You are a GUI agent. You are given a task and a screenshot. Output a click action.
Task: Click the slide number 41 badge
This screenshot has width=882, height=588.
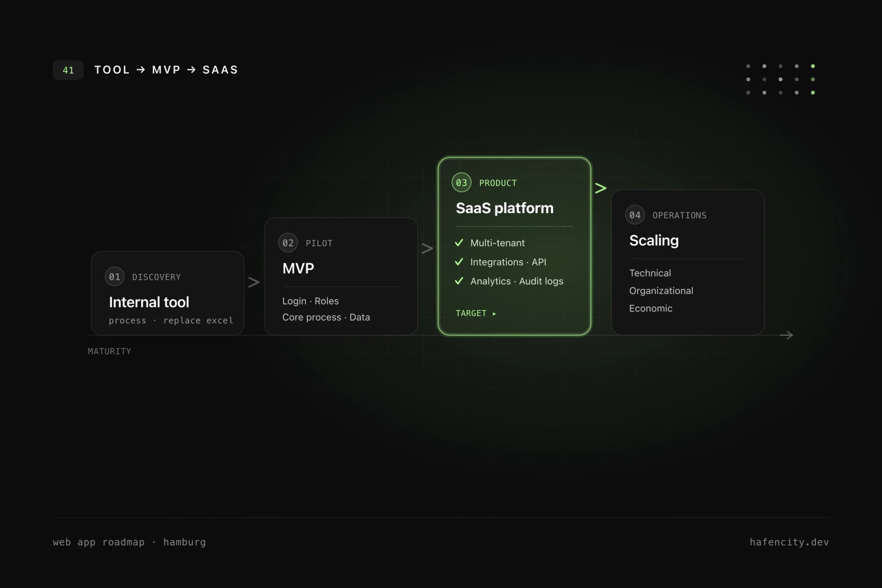pos(68,70)
